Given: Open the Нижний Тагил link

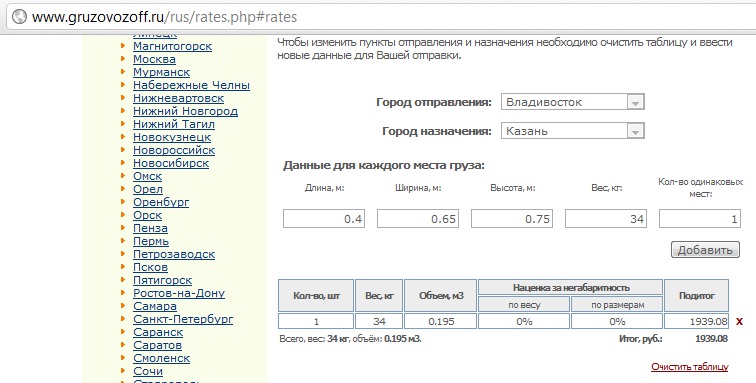Looking at the screenshot, I should 174,124.
